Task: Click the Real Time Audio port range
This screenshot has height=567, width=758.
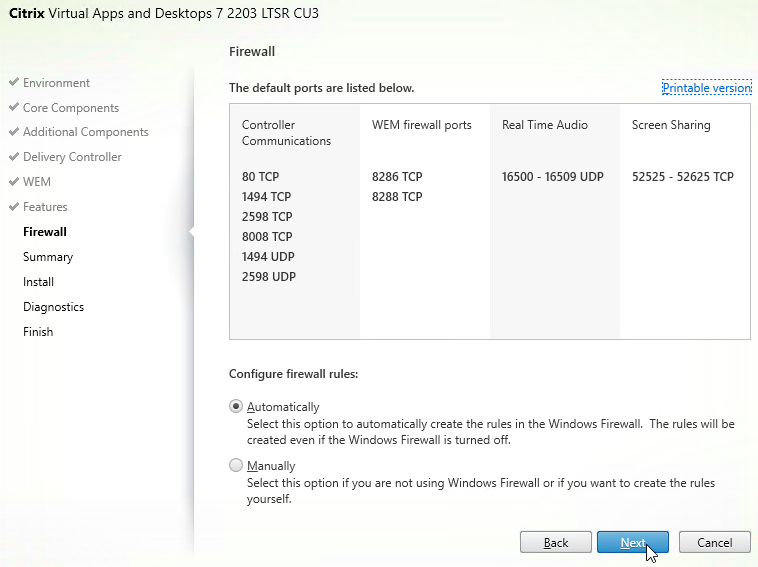Action: (552, 177)
